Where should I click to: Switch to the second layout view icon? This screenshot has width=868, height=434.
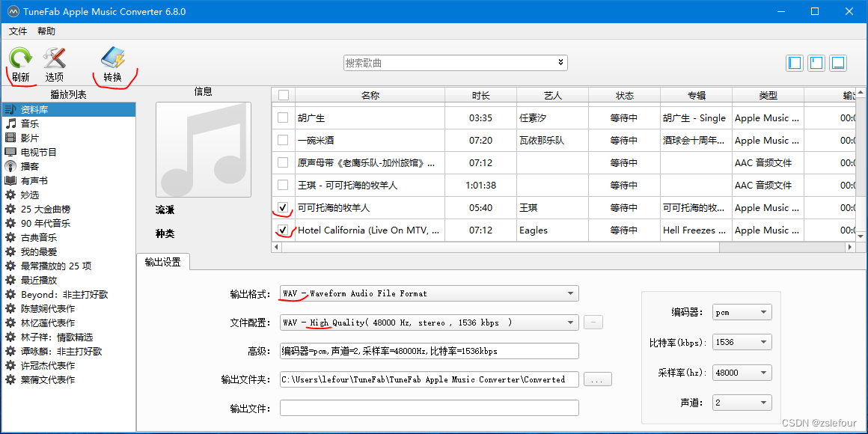[816, 63]
